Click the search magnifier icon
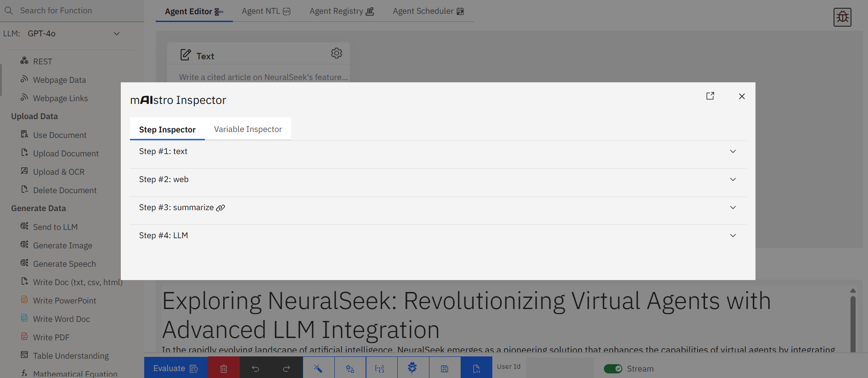Screen dimensions: 868x378 9,10
